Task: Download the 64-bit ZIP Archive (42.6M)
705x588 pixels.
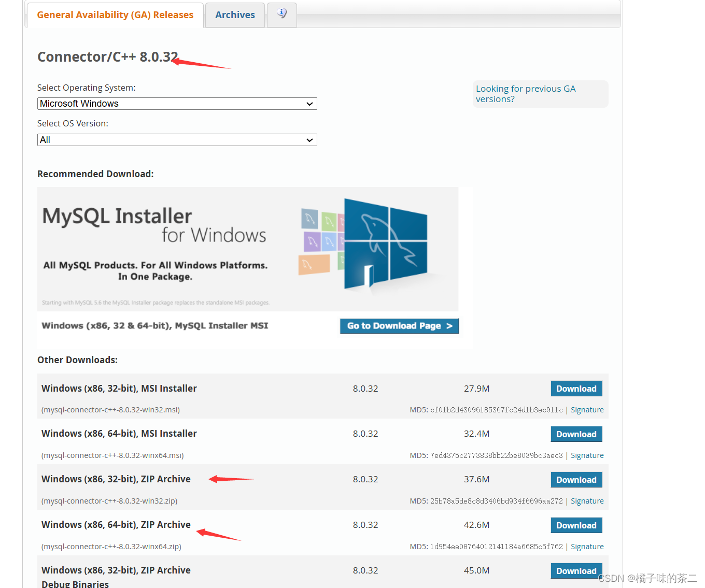Action: pos(576,525)
